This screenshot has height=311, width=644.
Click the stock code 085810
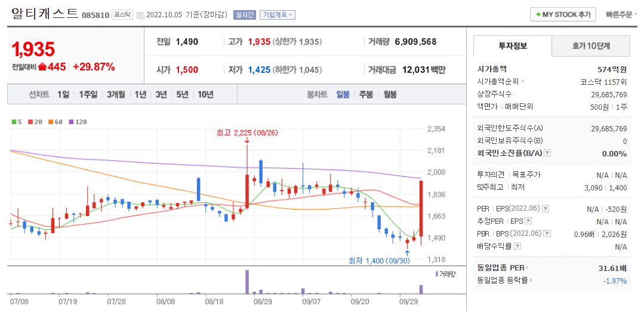coord(95,16)
